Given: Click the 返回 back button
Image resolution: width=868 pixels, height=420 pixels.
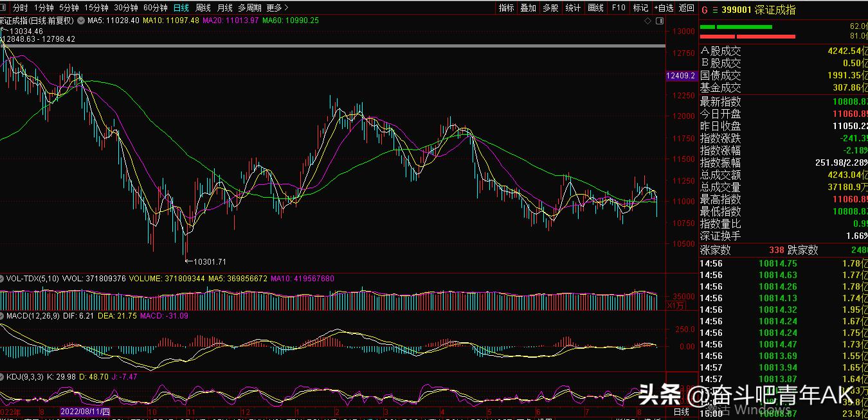Looking at the screenshot, I should click(687, 8).
